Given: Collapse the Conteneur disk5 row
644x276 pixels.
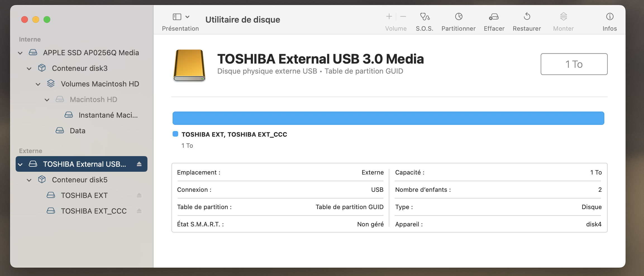Looking at the screenshot, I should 29,180.
